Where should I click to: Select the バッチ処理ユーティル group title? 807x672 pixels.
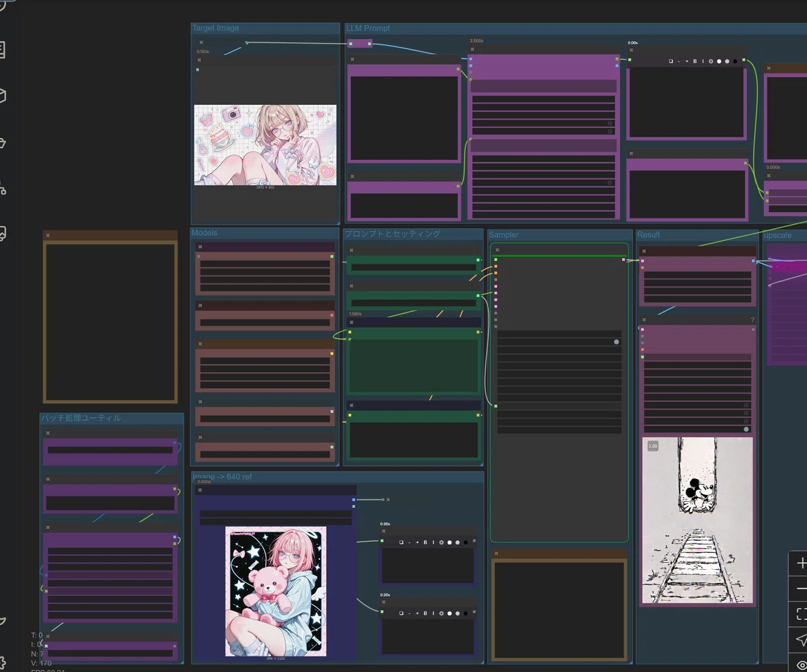tap(81, 418)
